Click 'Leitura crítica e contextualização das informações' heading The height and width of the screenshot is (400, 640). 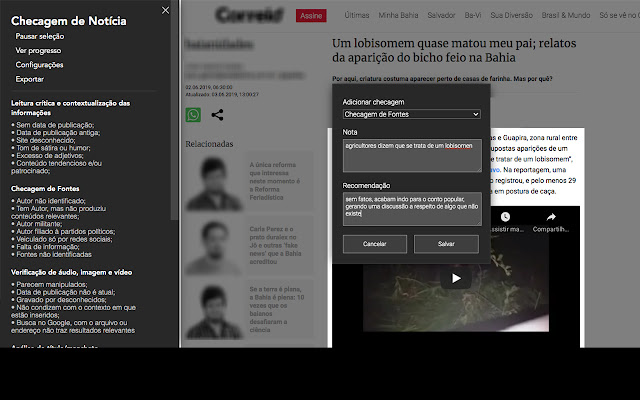tap(70, 108)
